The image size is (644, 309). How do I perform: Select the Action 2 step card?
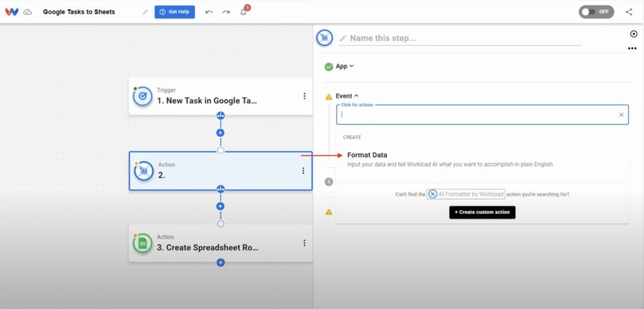tap(220, 171)
